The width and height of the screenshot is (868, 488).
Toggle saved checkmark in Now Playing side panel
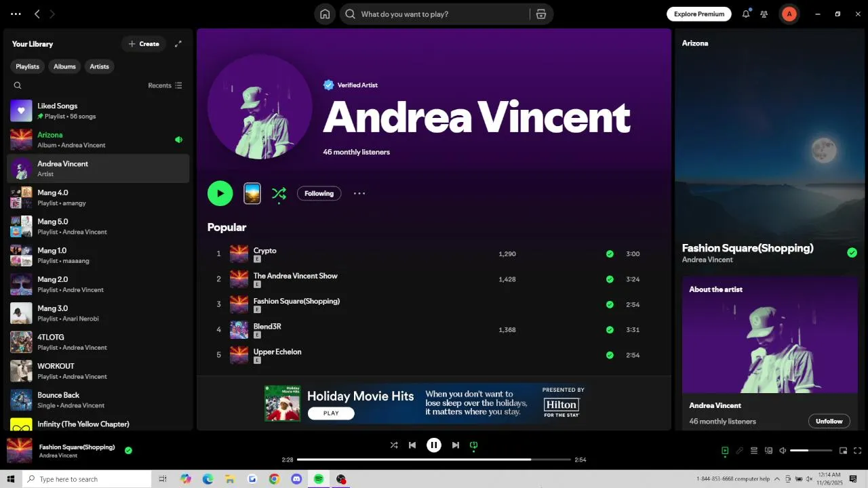click(x=852, y=253)
